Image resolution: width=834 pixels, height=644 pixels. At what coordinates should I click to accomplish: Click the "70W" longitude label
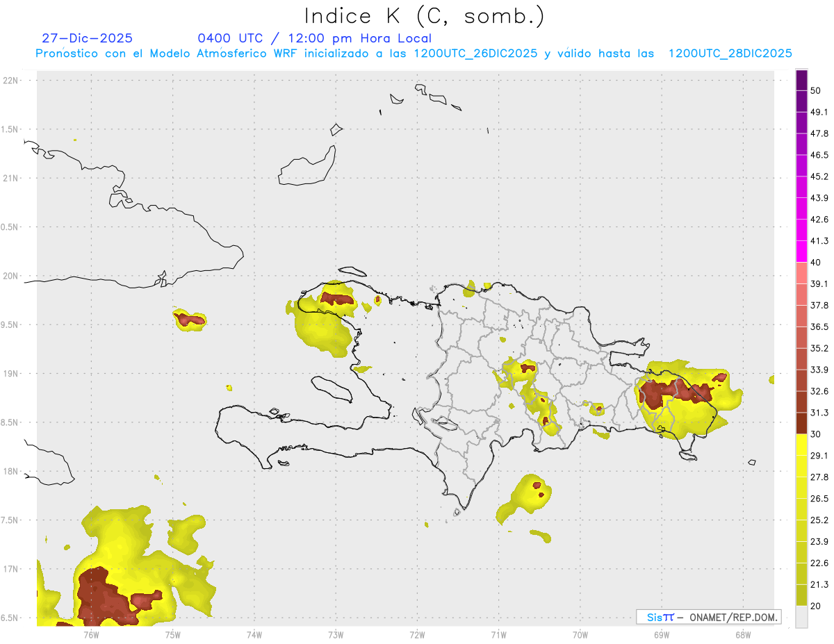point(580,635)
